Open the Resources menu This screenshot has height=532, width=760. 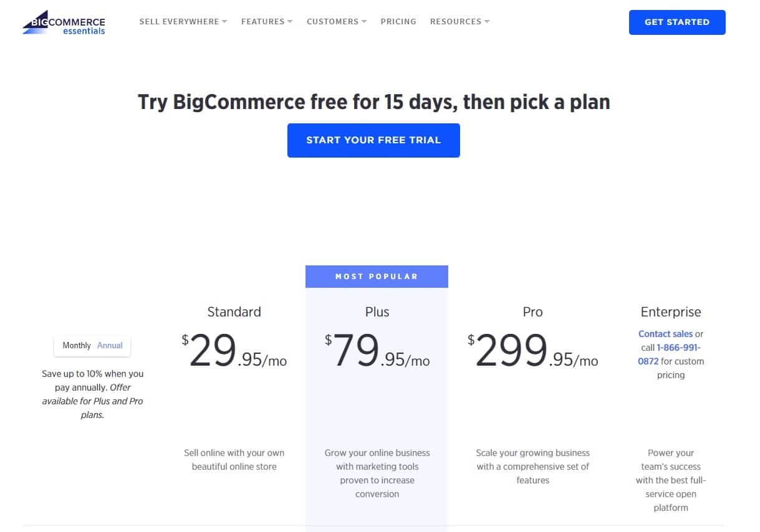point(455,21)
